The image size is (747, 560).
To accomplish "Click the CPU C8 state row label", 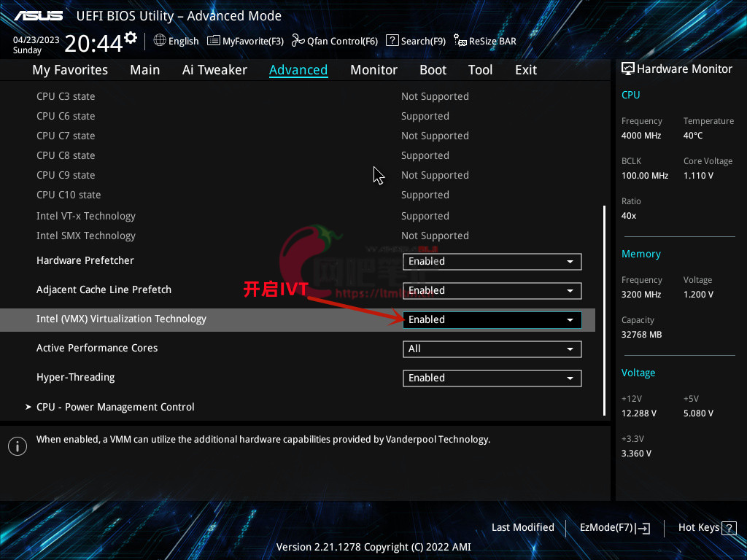I will point(66,156).
